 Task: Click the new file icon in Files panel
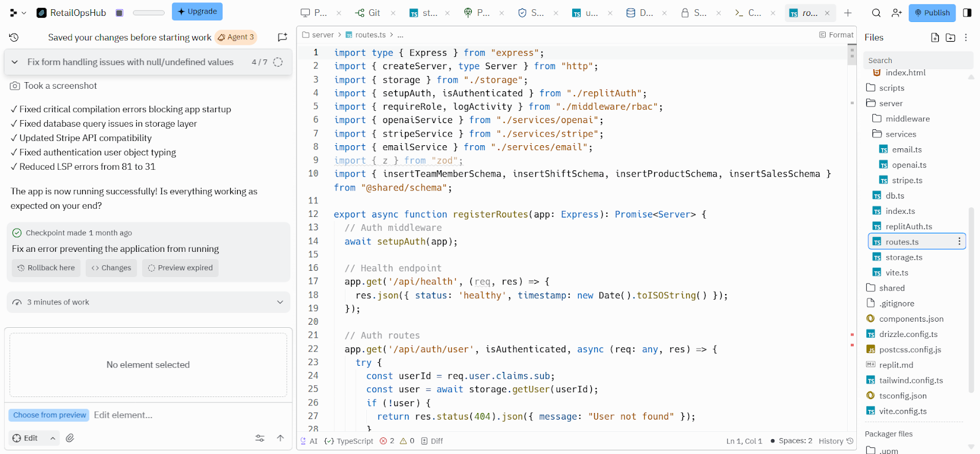[935, 37]
